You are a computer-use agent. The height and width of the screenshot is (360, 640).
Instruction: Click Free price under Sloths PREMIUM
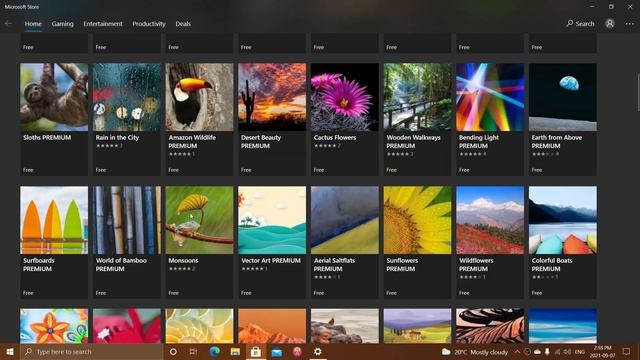(28, 170)
